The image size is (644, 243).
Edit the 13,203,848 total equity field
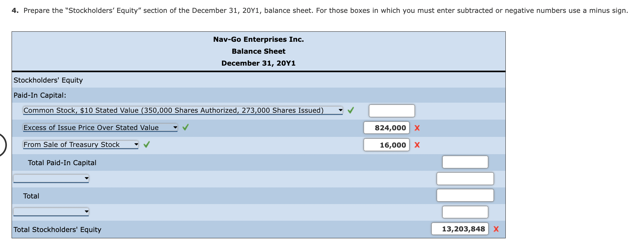[460, 229]
